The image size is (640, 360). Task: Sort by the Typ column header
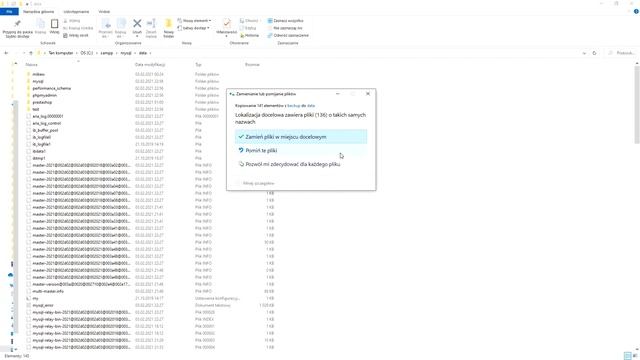tap(198, 64)
